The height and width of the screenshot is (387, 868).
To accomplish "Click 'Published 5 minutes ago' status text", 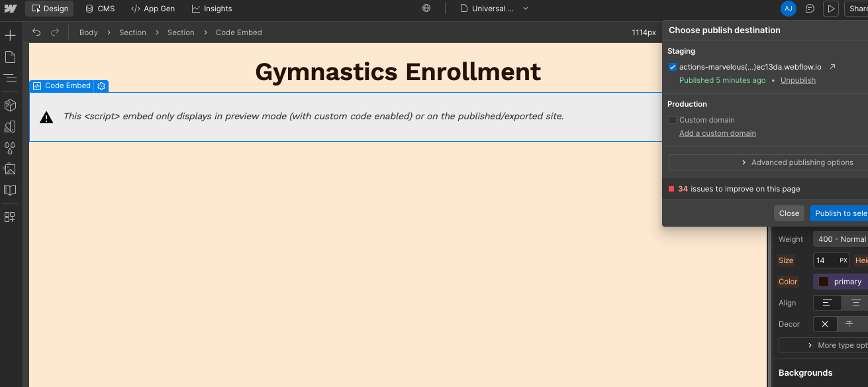I will tap(722, 80).
